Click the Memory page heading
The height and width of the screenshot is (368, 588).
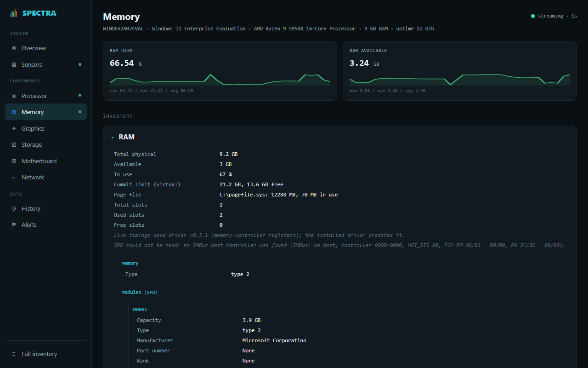pos(121,17)
